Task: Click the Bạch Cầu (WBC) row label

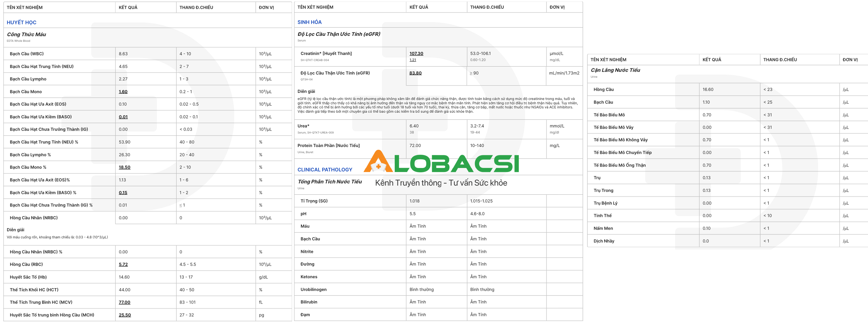Action: 27,54
